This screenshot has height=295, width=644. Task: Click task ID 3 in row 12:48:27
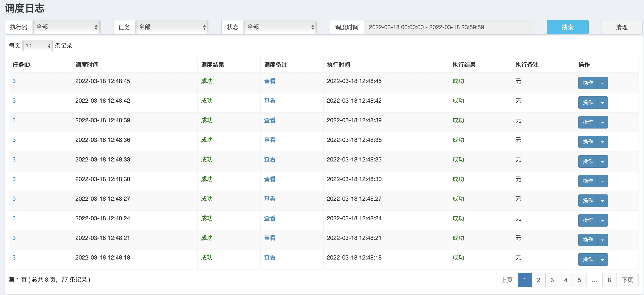coord(14,199)
